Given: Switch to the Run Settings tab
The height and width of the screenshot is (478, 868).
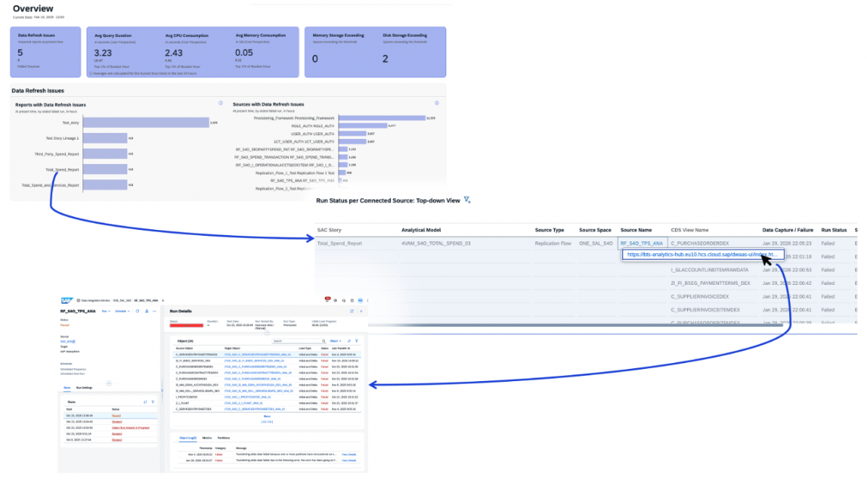Looking at the screenshot, I should (x=84, y=388).
